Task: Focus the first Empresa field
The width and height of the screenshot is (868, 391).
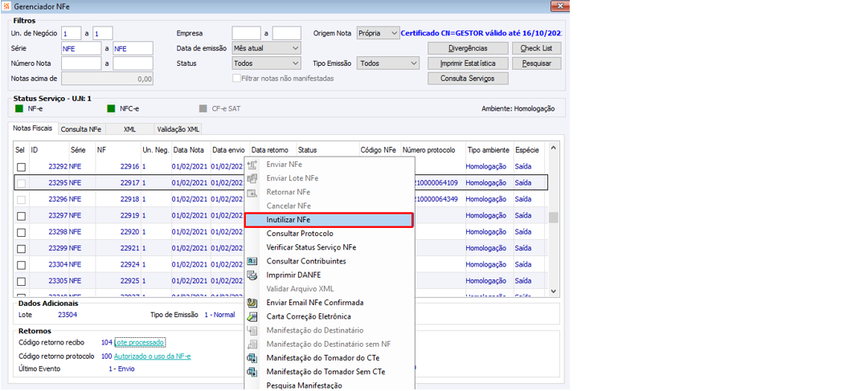Action: [x=247, y=33]
